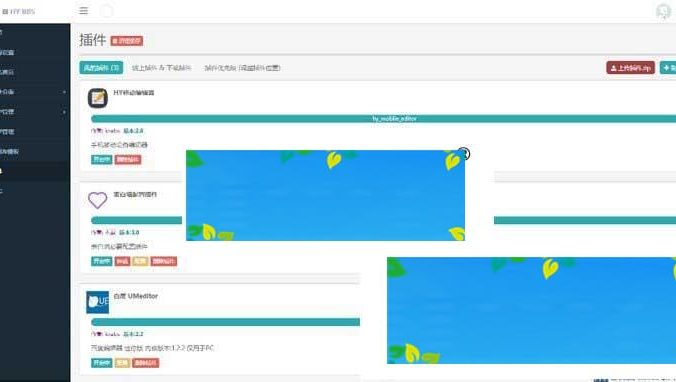
Task: Click the red delete button in HY mobile editor card
Action: click(x=128, y=160)
